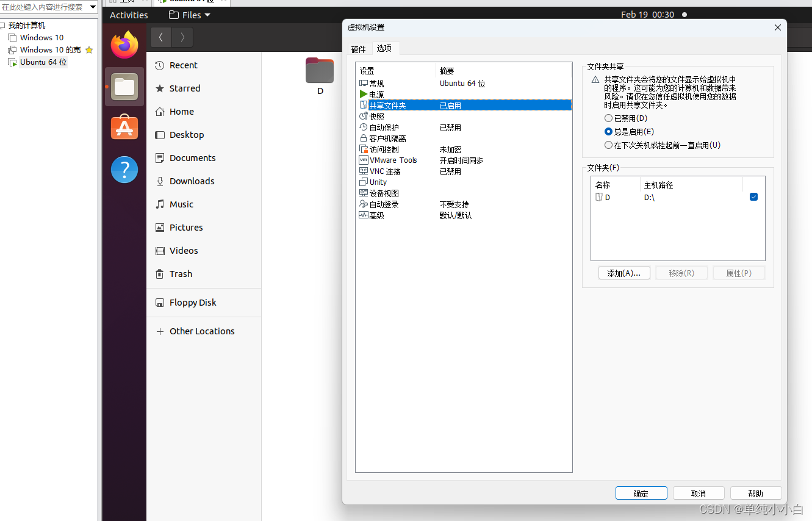
Task: Open Downloads in Files sidebar
Action: [204, 181]
